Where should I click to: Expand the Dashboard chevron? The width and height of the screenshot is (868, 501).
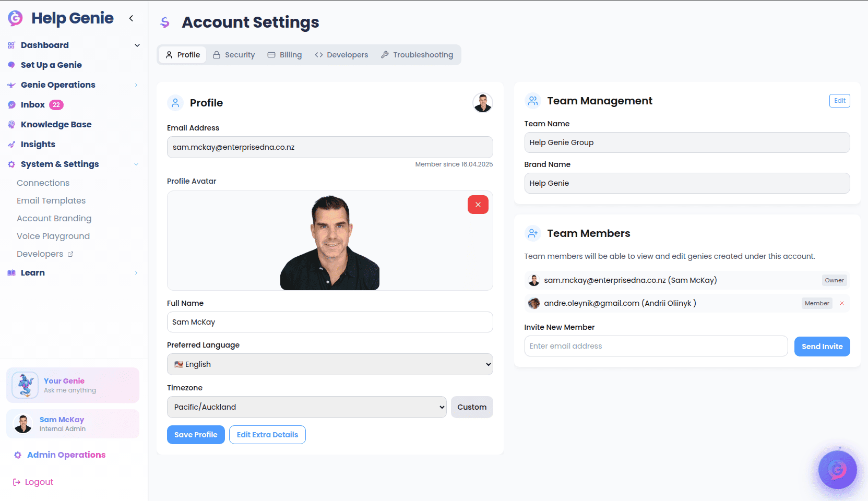coord(137,45)
